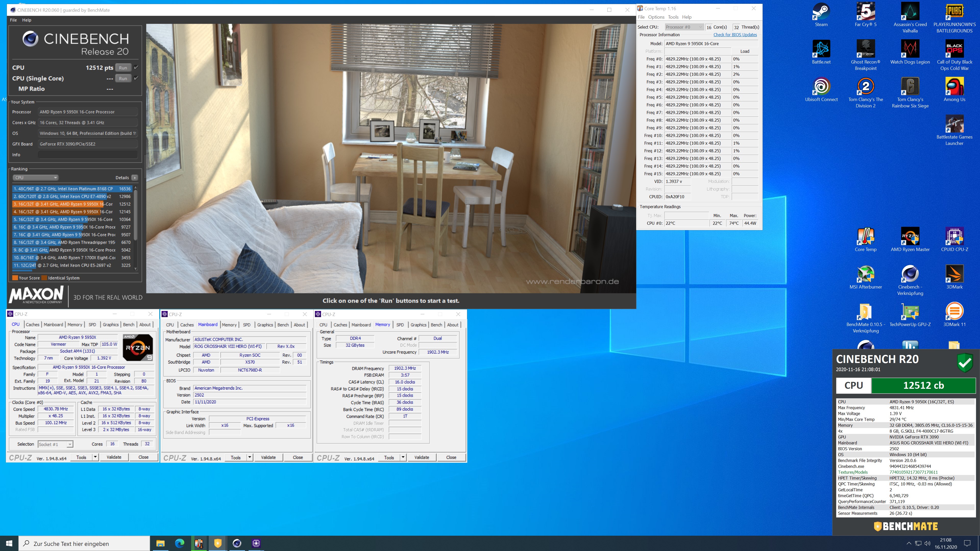This screenshot has height=551, width=980.
Task: Select SPD tab in CPU-Z Memory window
Action: [400, 325]
